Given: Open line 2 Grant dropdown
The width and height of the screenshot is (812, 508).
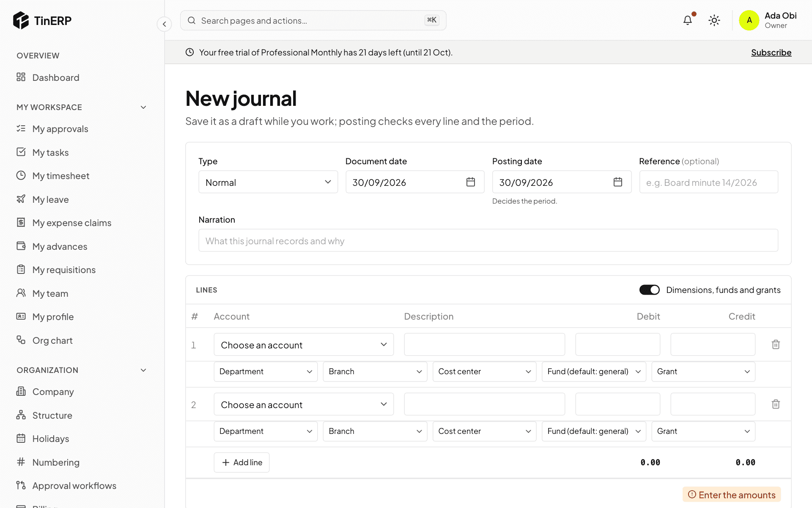Looking at the screenshot, I should point(703,431).
